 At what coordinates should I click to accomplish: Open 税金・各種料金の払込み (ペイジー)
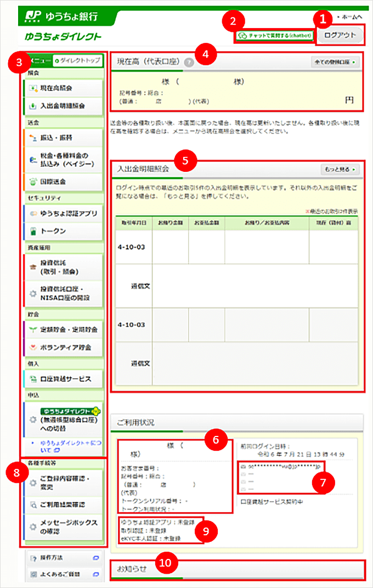(63, 160)
